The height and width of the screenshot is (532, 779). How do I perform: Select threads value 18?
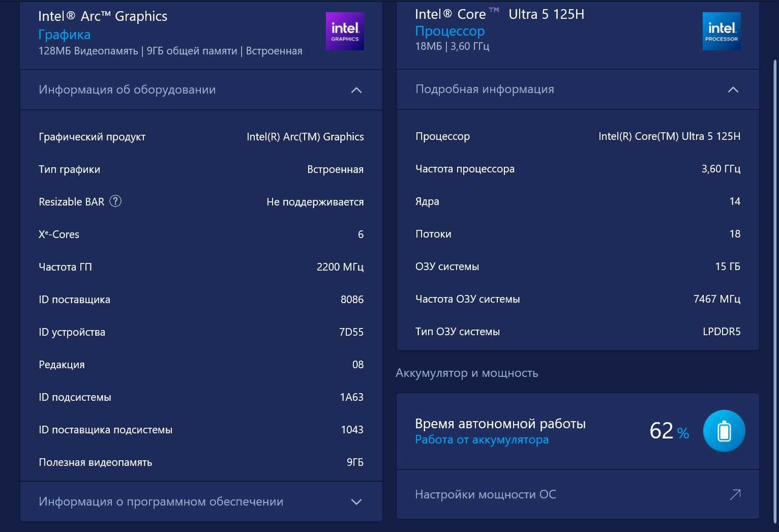(x=735, y=234)
